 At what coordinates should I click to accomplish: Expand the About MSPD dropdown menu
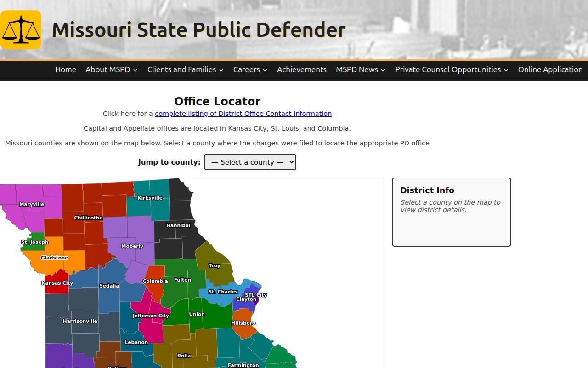(112, 69)
